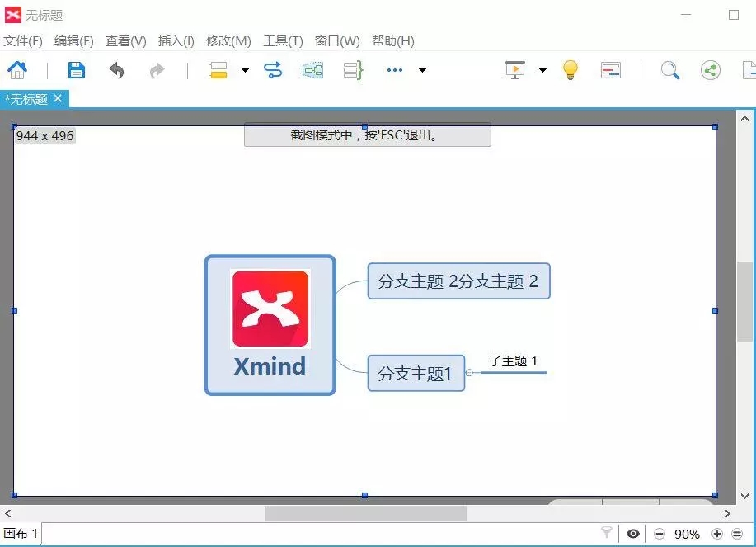Expand the theme style dropdown

tap(243, 72)
